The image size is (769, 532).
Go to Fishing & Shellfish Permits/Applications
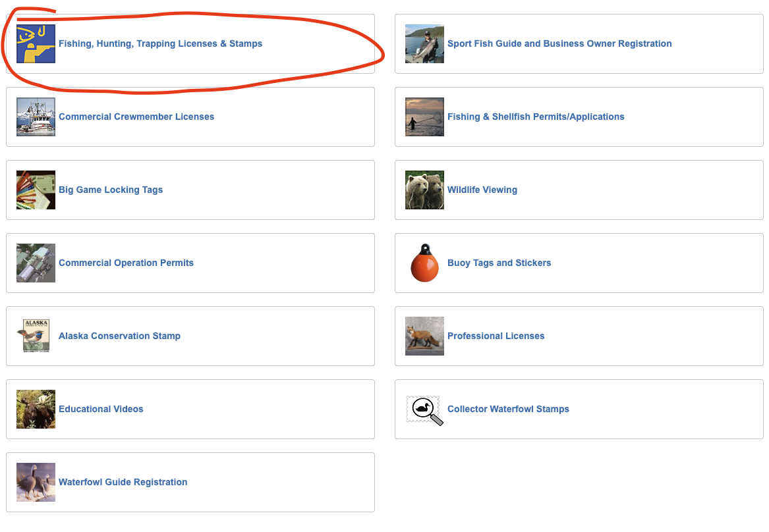tap(536, 117)
